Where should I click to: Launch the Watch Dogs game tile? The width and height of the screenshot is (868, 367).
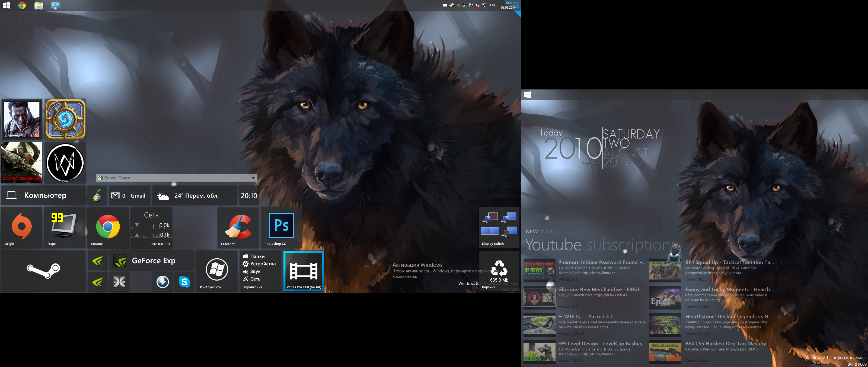pyautogui.click(x=65, y=163)
